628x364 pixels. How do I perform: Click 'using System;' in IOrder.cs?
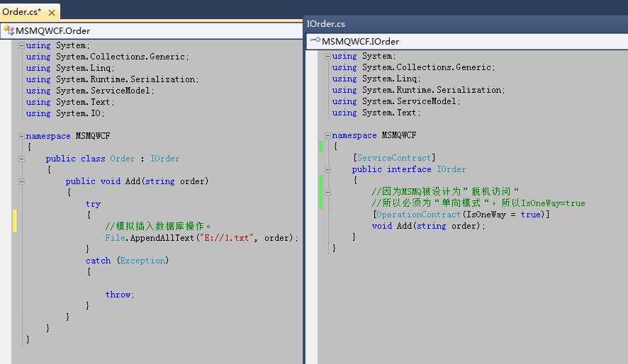point(364,57)
